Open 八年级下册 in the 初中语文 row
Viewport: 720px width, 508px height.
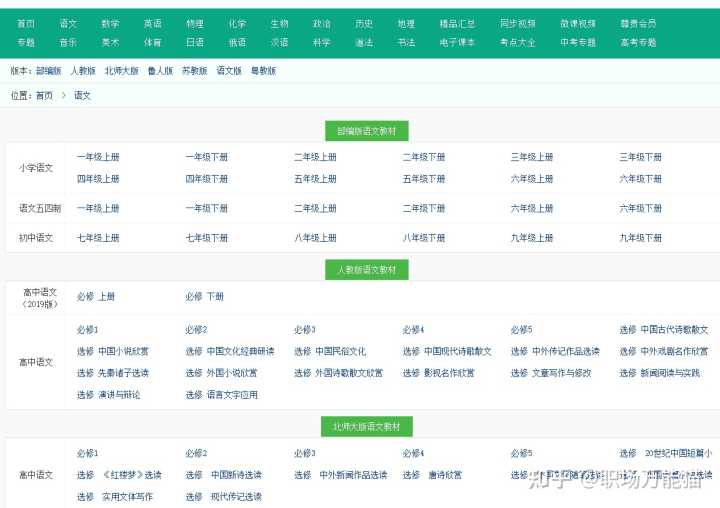click(x=424, y=238)
